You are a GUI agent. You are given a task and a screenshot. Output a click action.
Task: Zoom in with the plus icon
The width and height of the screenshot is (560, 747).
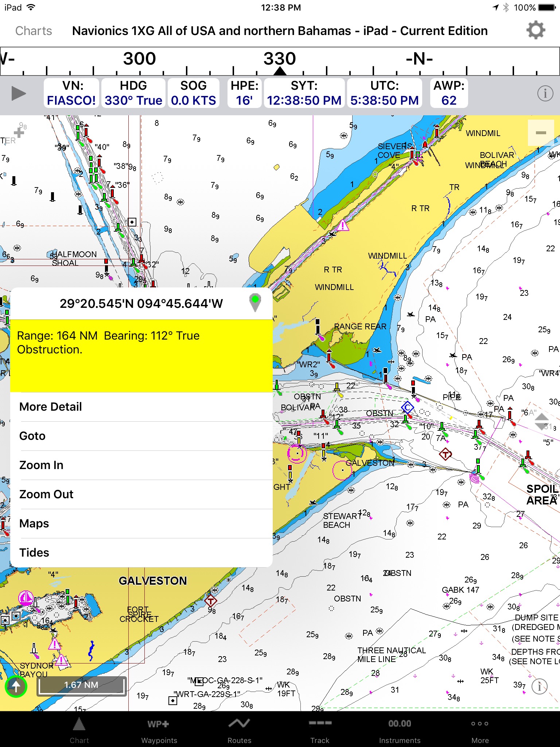point(19,133)
